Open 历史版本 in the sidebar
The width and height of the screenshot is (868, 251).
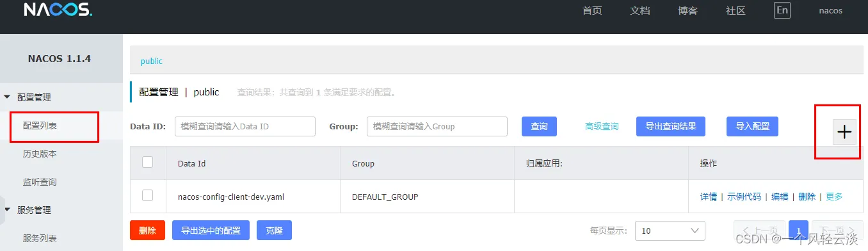pyautogui.click(x=40, y=154)
